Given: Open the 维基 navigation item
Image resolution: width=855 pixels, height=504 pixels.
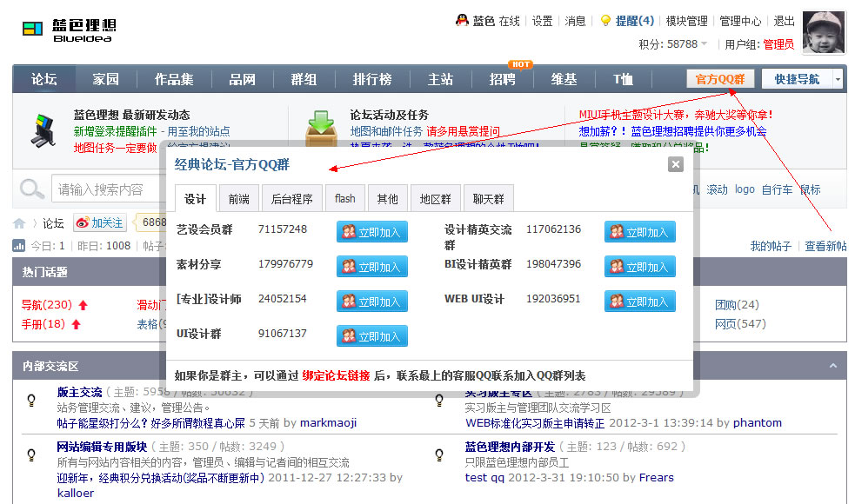Looking at the screenshot, I should point(564,80).
